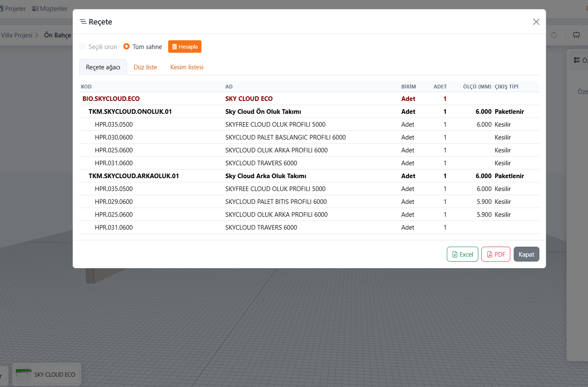The image size is (588, 387).
Task: Select the TKM.SKYCLOUD.ONOLUK.01 tree row
Action: [309, 111]
